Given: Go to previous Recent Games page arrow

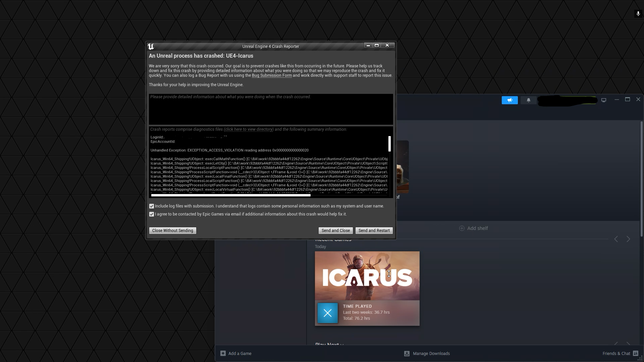Looking at the screenshot, I should tap(616, 239).
